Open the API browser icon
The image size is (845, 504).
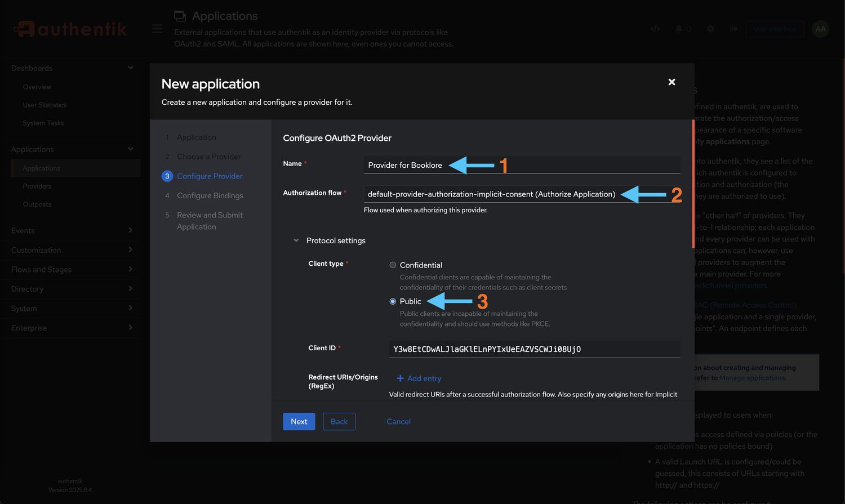coord(655,28)
